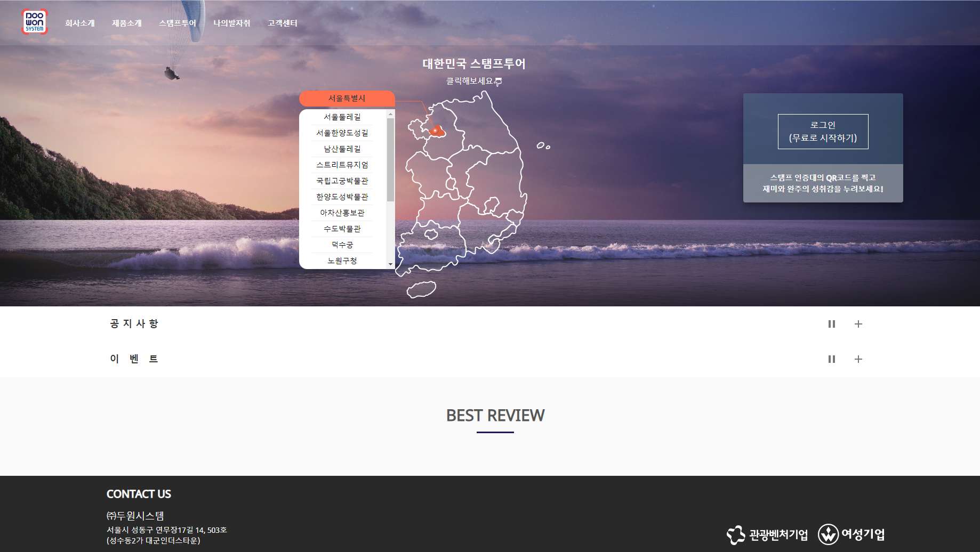The width and height of the screenshot is (980, 552).
Task: Click the women's enterprise (여성기업) logo
Action: point(852,534)
